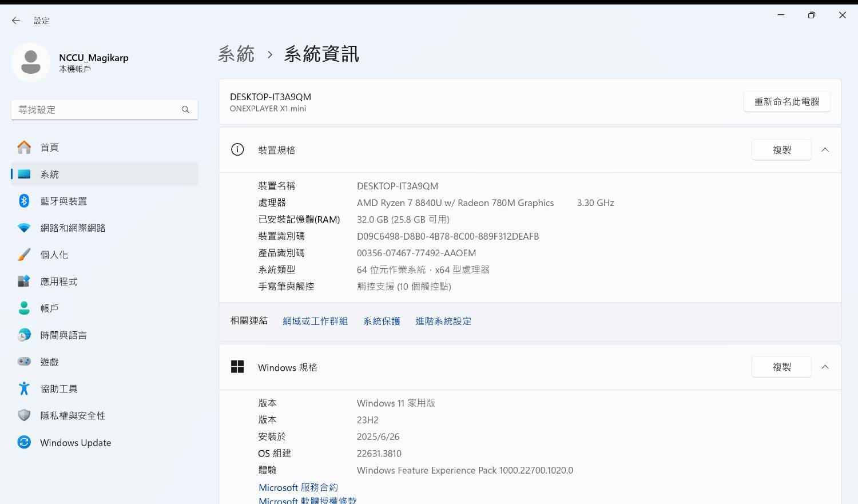The image size is (858, 504).
Task: Click the 個人化 paintbrush icon
Action: click(x=24, y=255)
